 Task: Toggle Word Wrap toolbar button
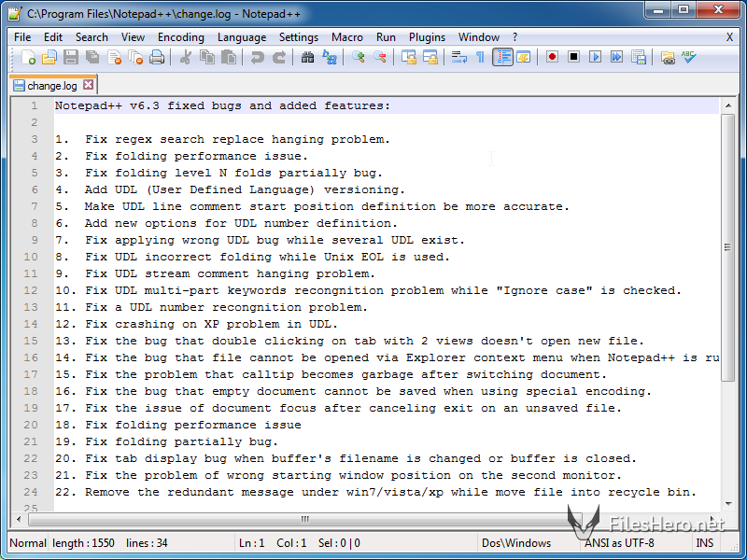click(x=458, y=58)
